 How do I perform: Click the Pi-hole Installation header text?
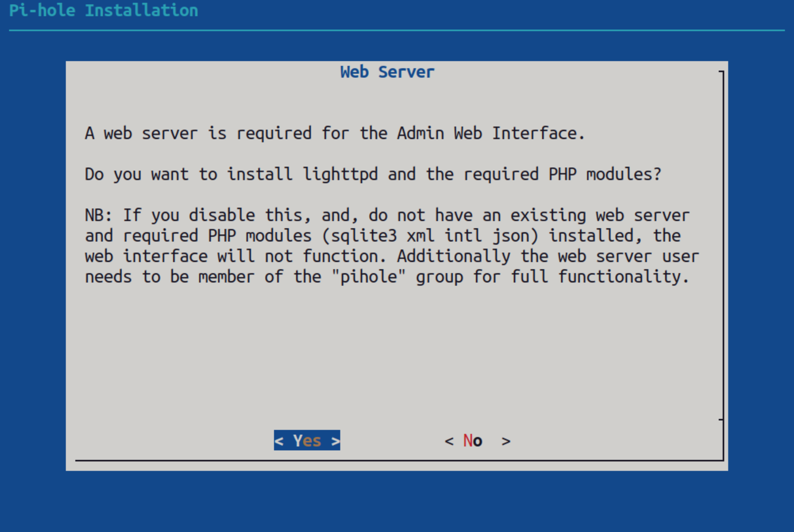point(104,11)
